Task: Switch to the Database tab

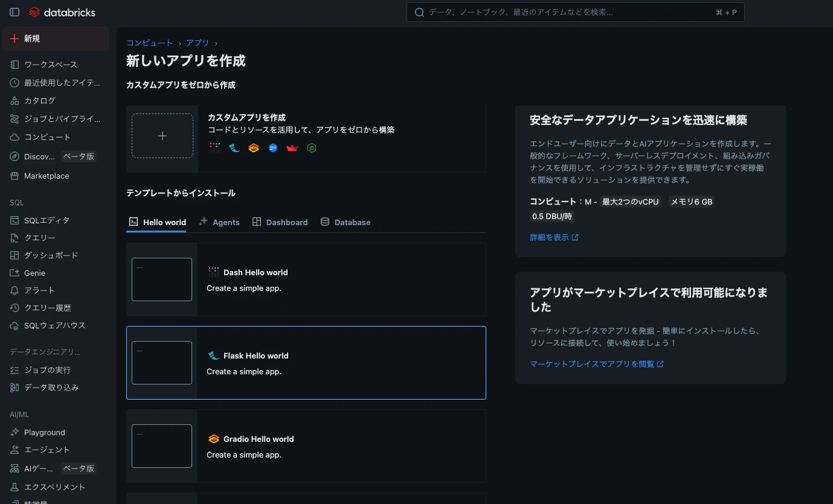Action: click(346, 222)
